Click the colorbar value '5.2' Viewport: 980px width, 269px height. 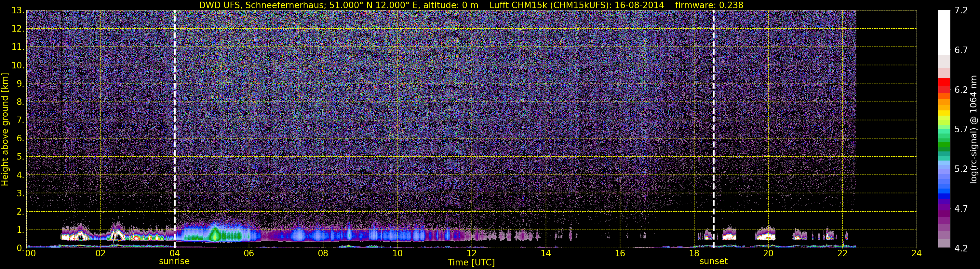(961, 169)
